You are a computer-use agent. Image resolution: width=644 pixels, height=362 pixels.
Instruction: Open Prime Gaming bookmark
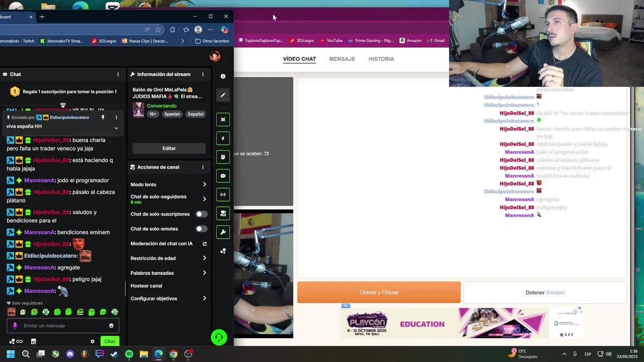[371, 41]
